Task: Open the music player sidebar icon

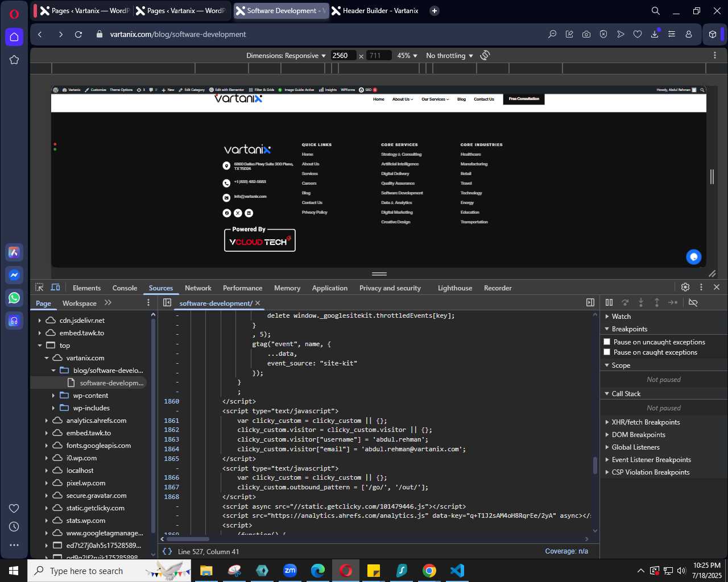Action: coord(14,321)
